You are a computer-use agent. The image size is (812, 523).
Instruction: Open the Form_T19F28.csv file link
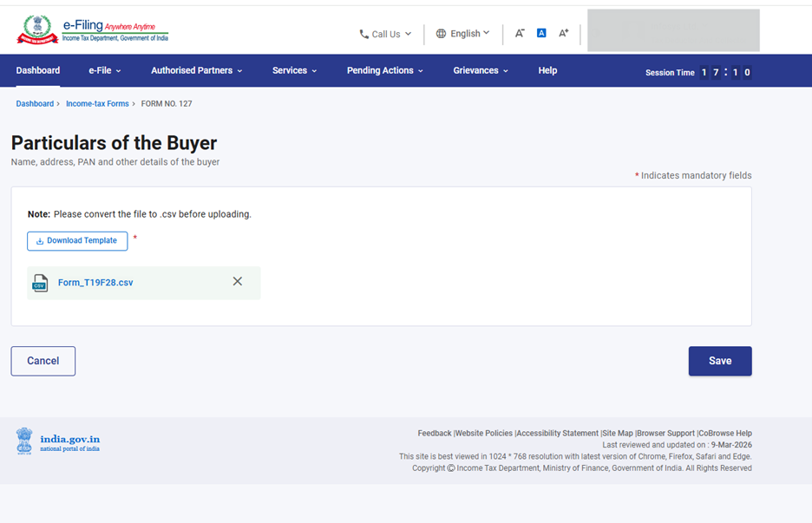[95, 283]
